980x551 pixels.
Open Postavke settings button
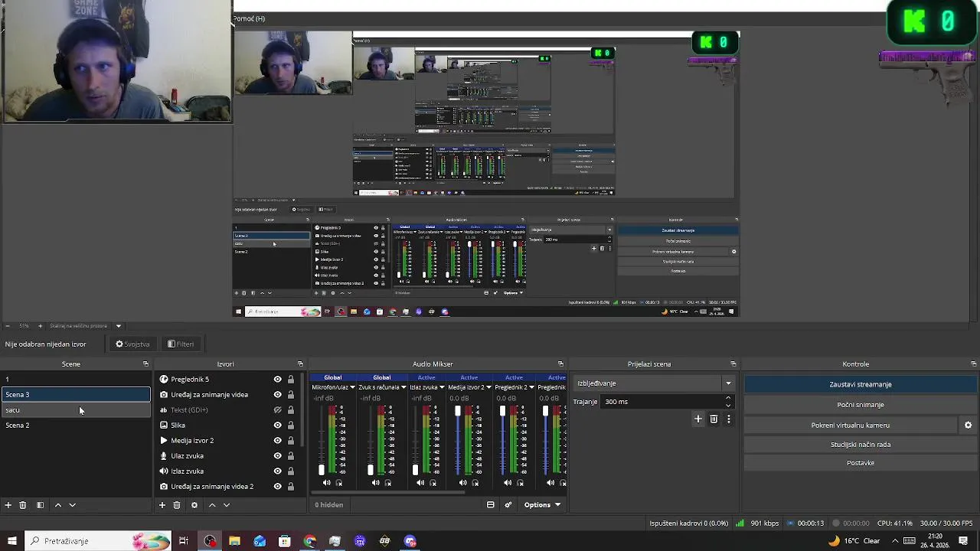pos(861,463)
